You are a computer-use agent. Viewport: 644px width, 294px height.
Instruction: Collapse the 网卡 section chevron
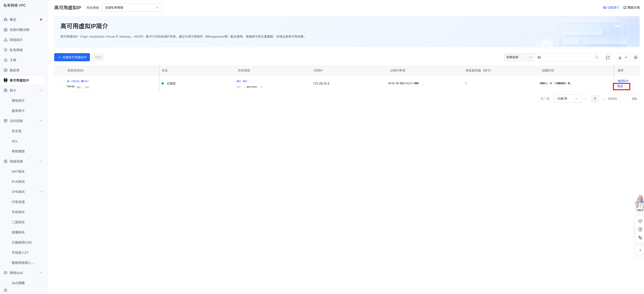[x=41, y=91]
